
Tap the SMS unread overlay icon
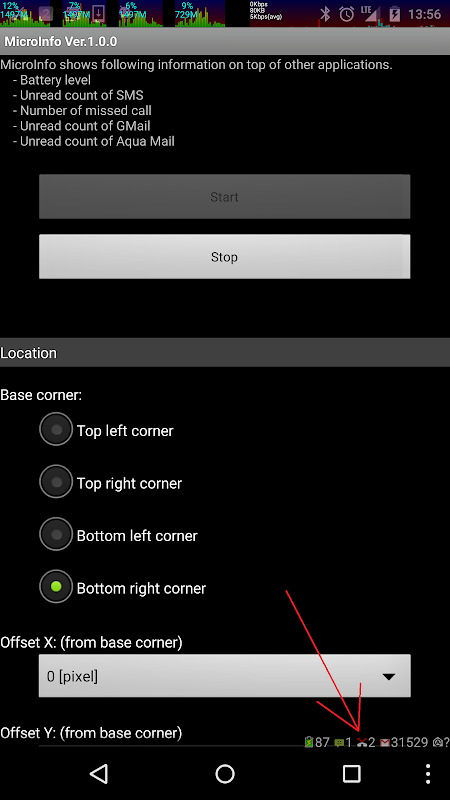tap(339, 743)
